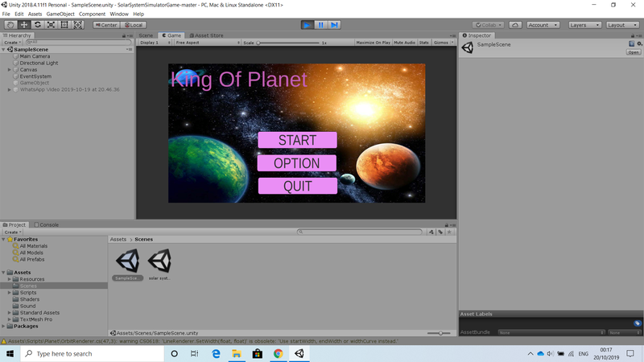644x362 pixels.
Task: Expand the Canvas object in Hierarchy
Action: (x=10, y=70)
